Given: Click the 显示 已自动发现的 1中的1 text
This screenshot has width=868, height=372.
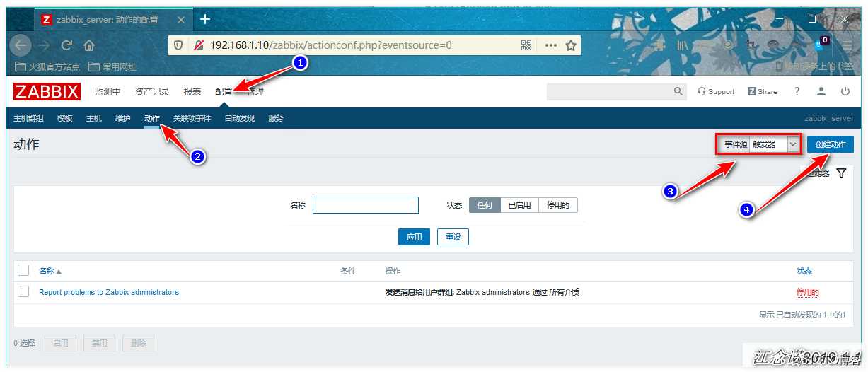Looking at the screenshot, I should point(802,315).
